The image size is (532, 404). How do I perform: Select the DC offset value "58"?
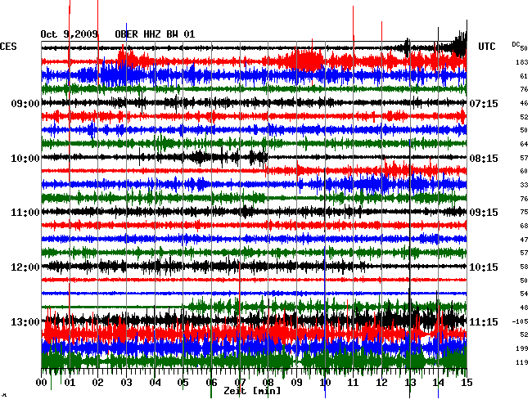(524, 267)
